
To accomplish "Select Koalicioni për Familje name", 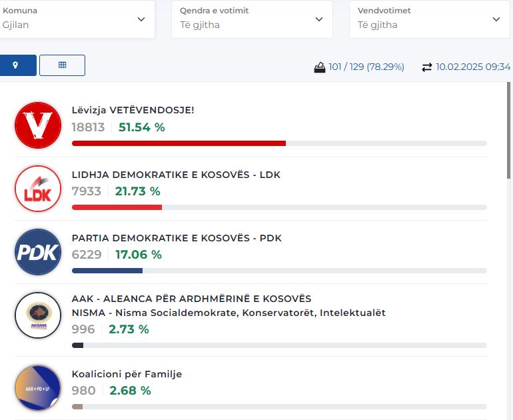I will pos(127,374).
